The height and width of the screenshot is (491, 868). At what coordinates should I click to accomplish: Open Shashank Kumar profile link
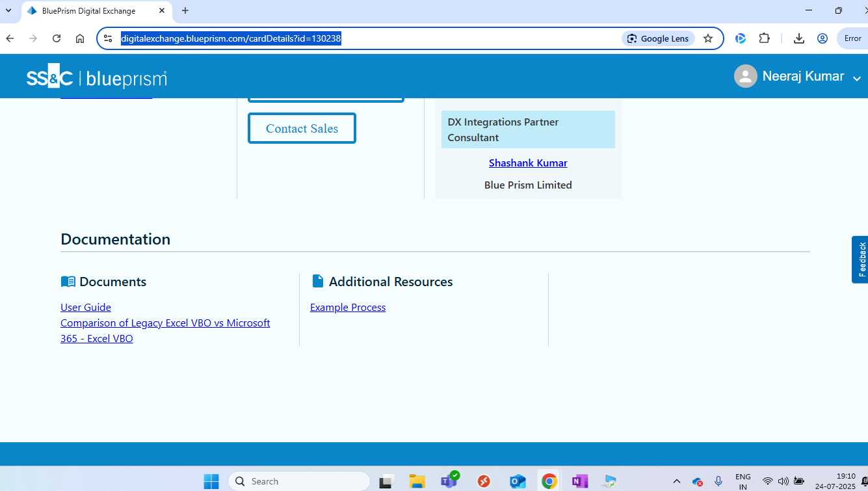[x=528, y=163]
